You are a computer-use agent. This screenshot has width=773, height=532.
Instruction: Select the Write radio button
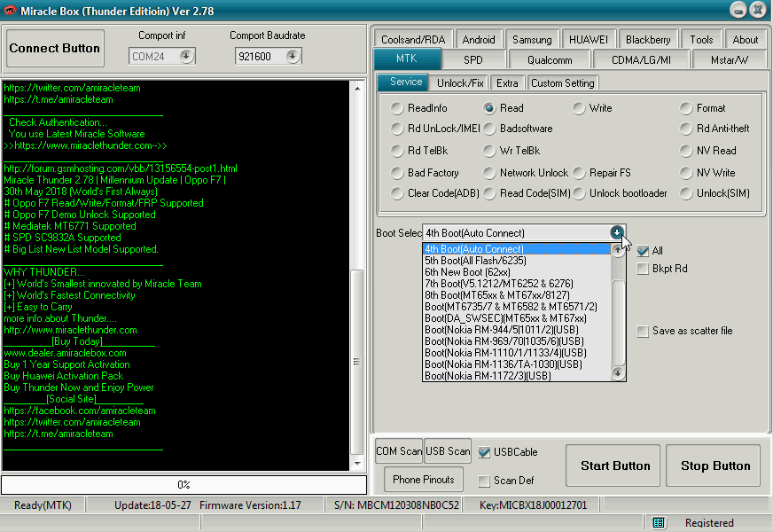pos(579,108)
